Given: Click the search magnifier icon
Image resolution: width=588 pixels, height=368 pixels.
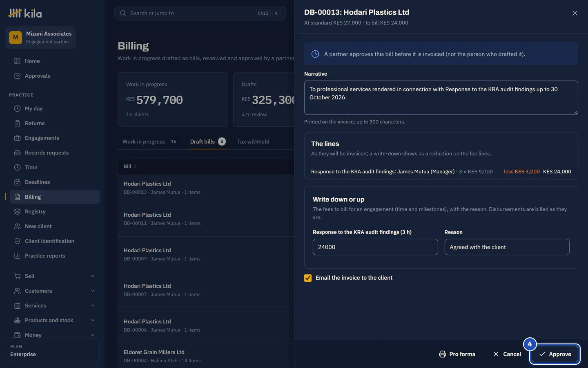Looking at the screenshot, I should click(123, 13).
